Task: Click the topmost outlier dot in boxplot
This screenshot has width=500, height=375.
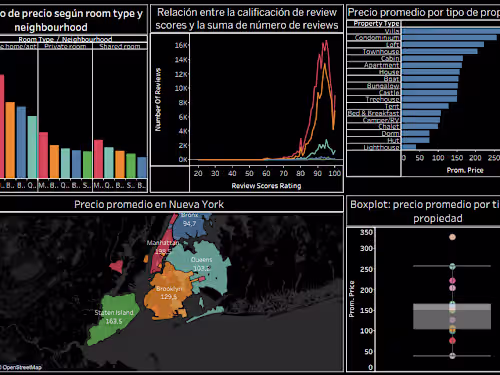Action: (452, 237)
